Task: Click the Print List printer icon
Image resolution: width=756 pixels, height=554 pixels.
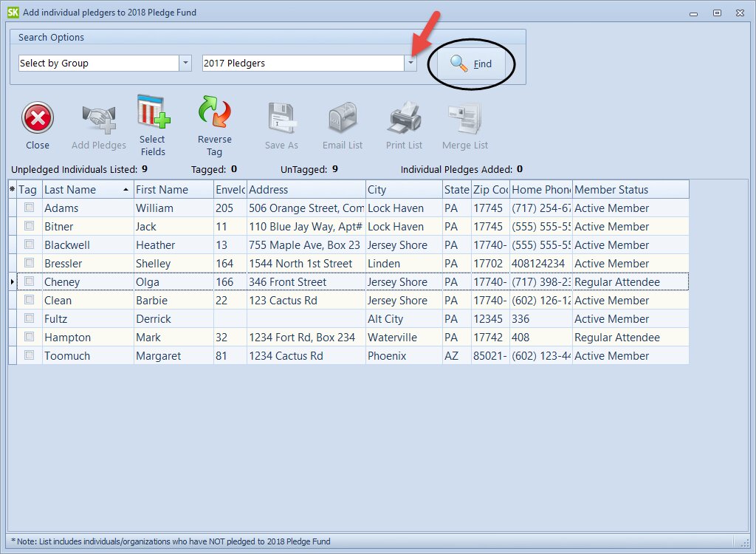Action: point(404,118)
